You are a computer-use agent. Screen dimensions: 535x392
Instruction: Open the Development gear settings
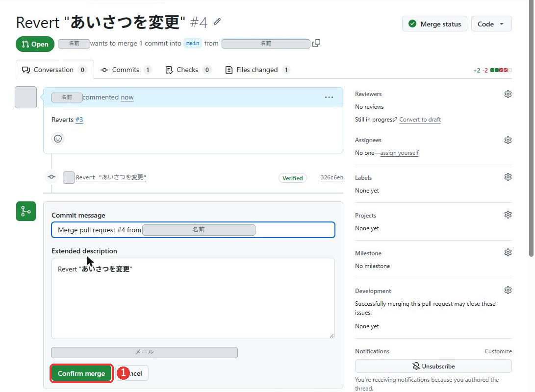[x=508, y=290]
